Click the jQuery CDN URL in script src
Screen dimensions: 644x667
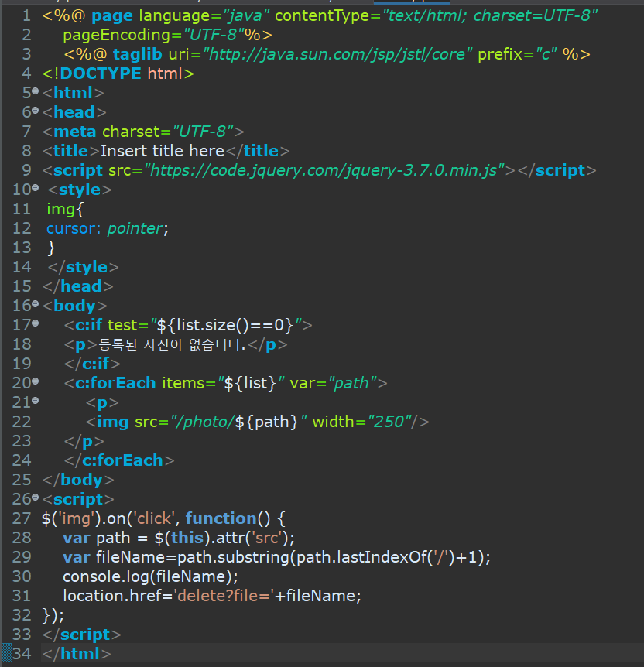pos(324,170)
